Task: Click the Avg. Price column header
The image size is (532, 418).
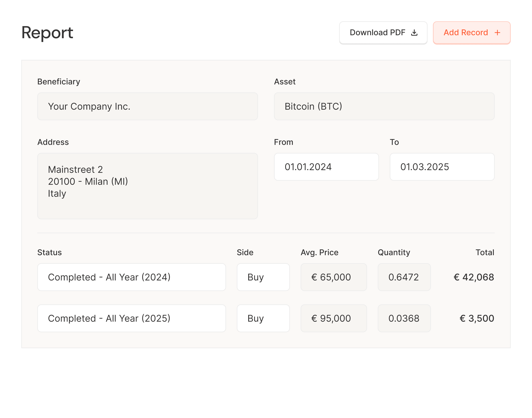Action: coord(319,253)
